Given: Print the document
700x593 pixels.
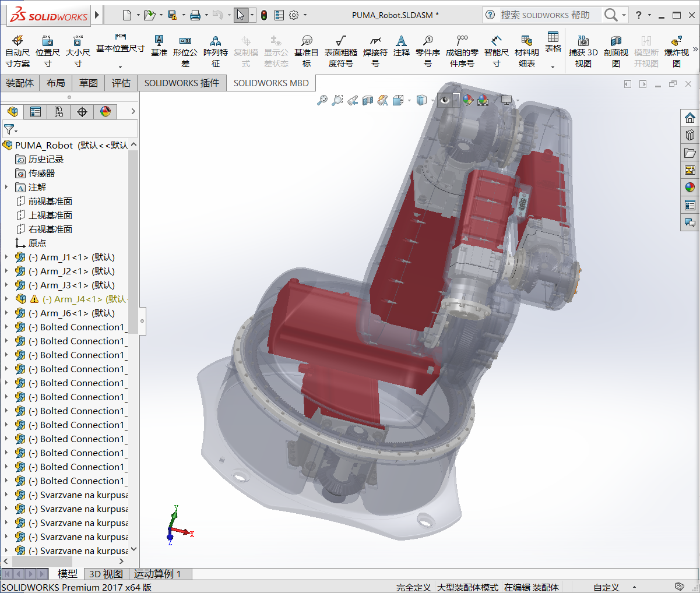Looking at the screenshot, I should click(195, 15).
